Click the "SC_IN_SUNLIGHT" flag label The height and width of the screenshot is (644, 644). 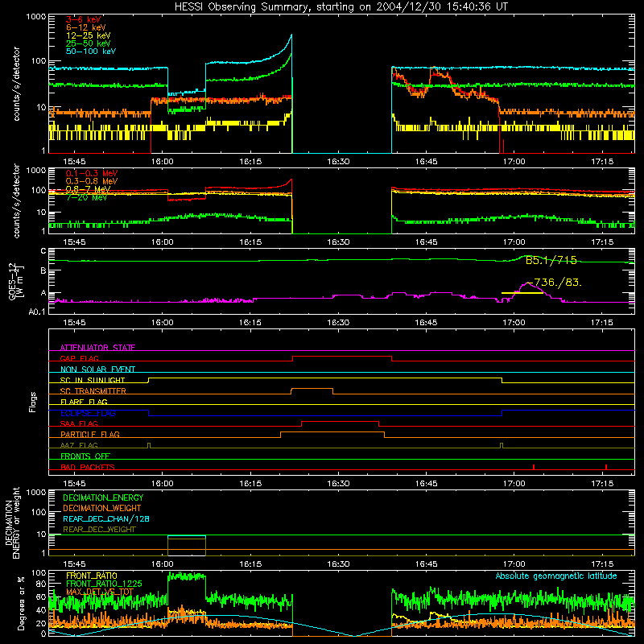point(93,380)
